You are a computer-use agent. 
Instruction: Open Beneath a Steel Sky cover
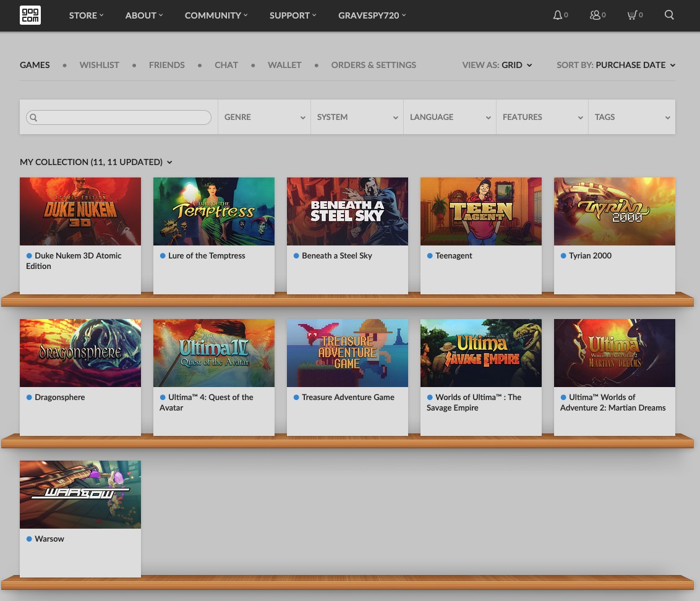(348, 211)
